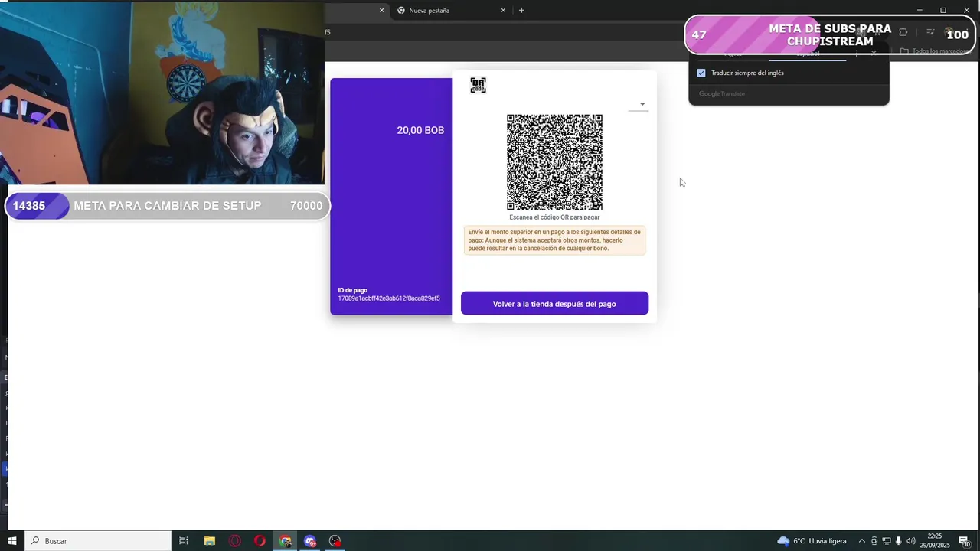Image resolution: width=980 pixels, height=551 pixels.
Task: Switch to Chrome in the taskbar
Action: (x=286, y=541)
